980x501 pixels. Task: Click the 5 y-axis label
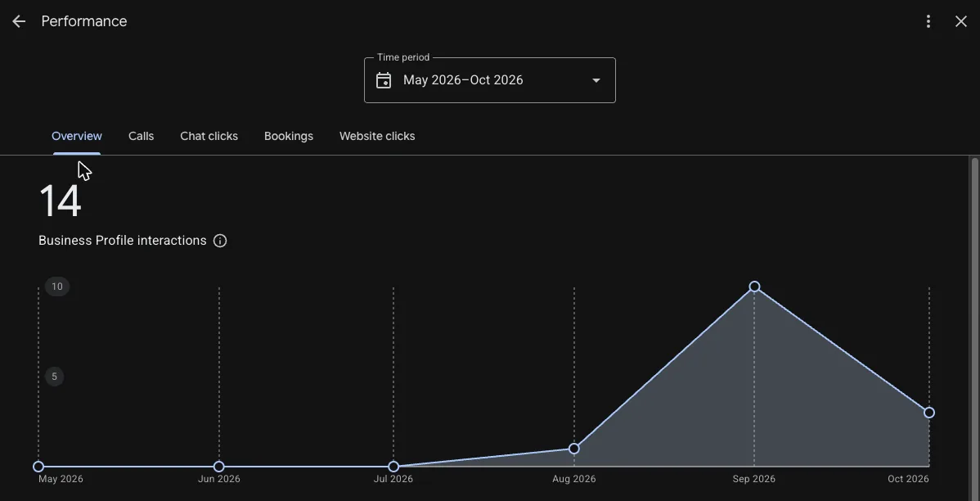(54, 377)
